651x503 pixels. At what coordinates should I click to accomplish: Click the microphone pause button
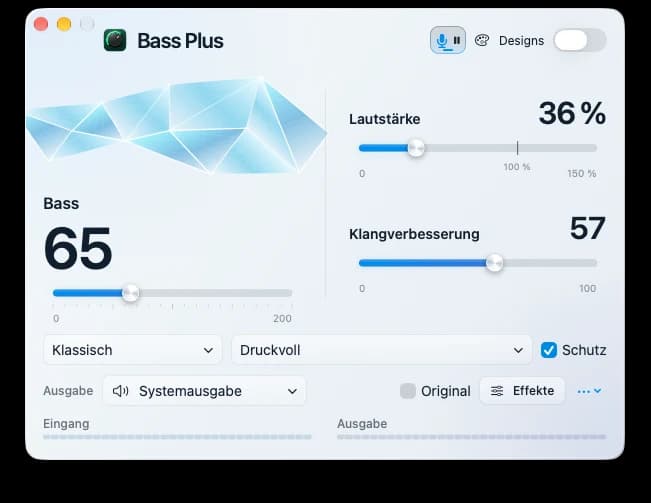pyautogui.click(x=448, y=40)
